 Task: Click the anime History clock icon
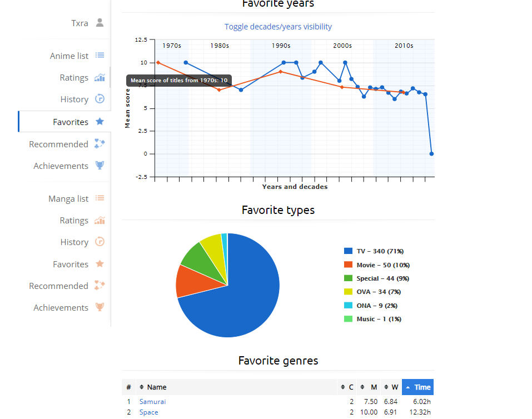100,99
